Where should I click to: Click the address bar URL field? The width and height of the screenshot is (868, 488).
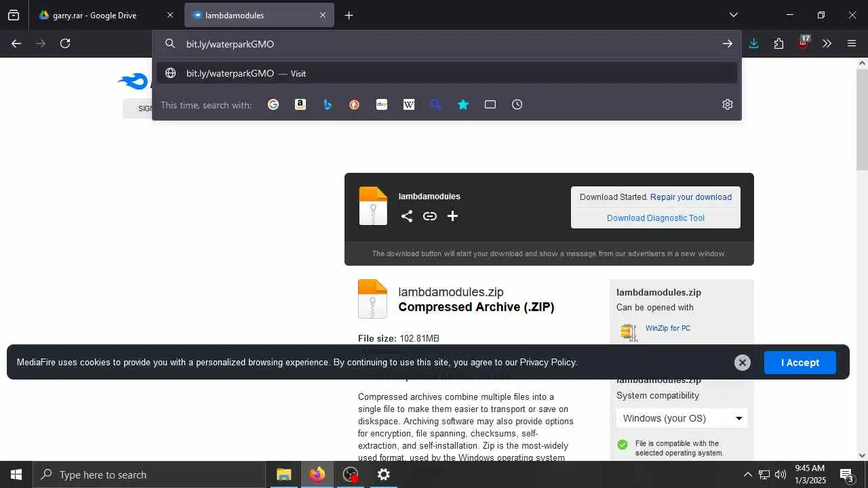pyautogui.click(x=448, y=43)
